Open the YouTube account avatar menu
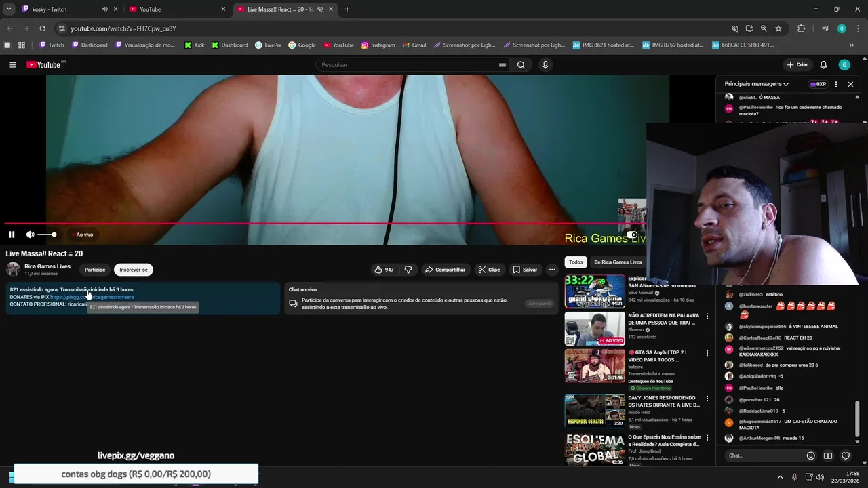The image size is (868, 488). pos(844,65)
